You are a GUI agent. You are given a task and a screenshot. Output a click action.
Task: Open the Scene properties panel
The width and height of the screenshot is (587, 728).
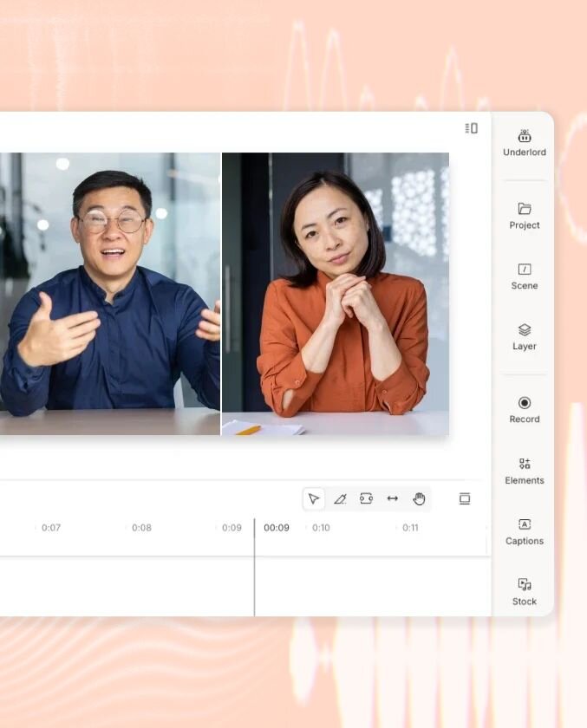[524, 276]
